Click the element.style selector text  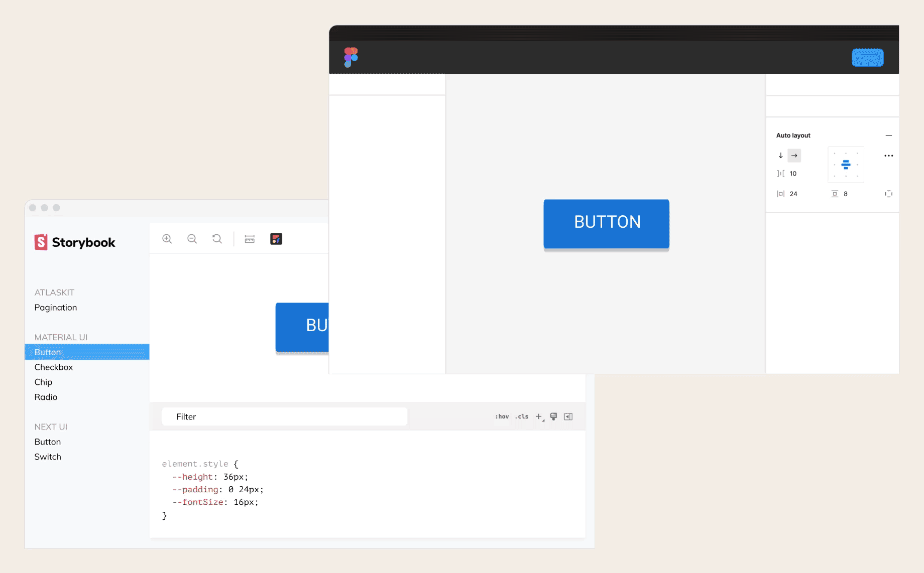195,464
